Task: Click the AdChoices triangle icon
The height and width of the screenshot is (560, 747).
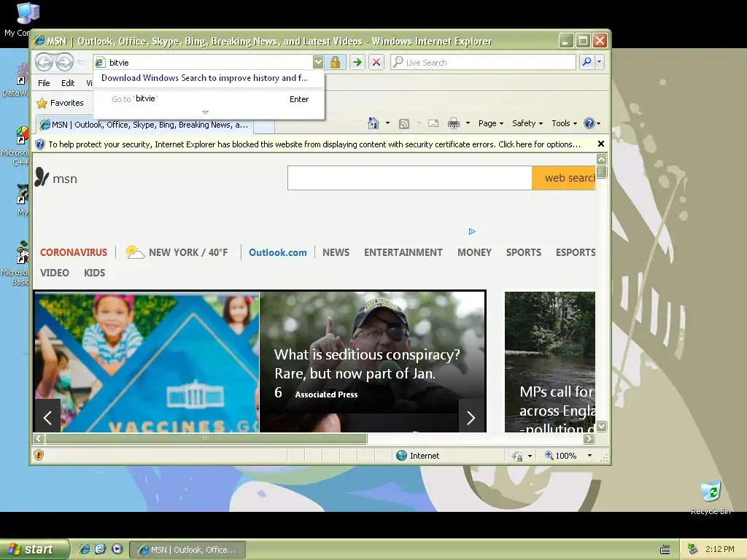Action: pos(472,231)
